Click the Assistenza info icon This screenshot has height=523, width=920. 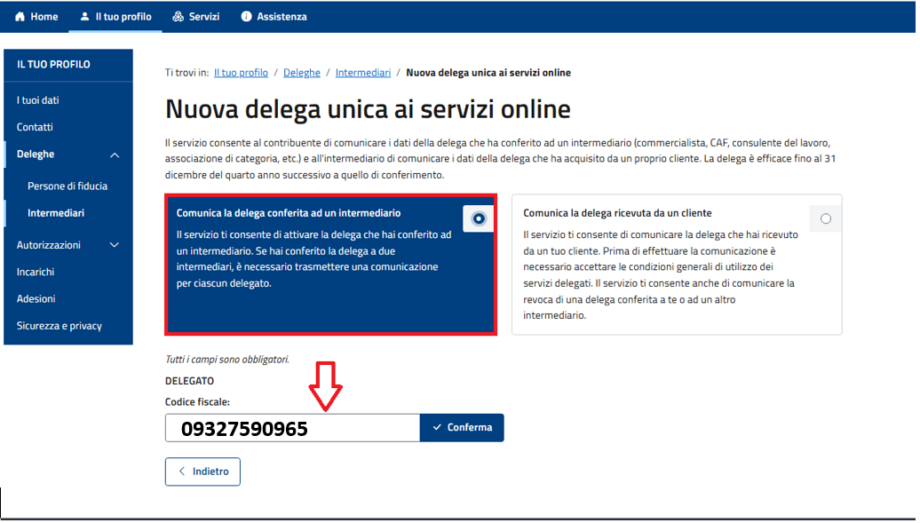[x=246, y=17]
